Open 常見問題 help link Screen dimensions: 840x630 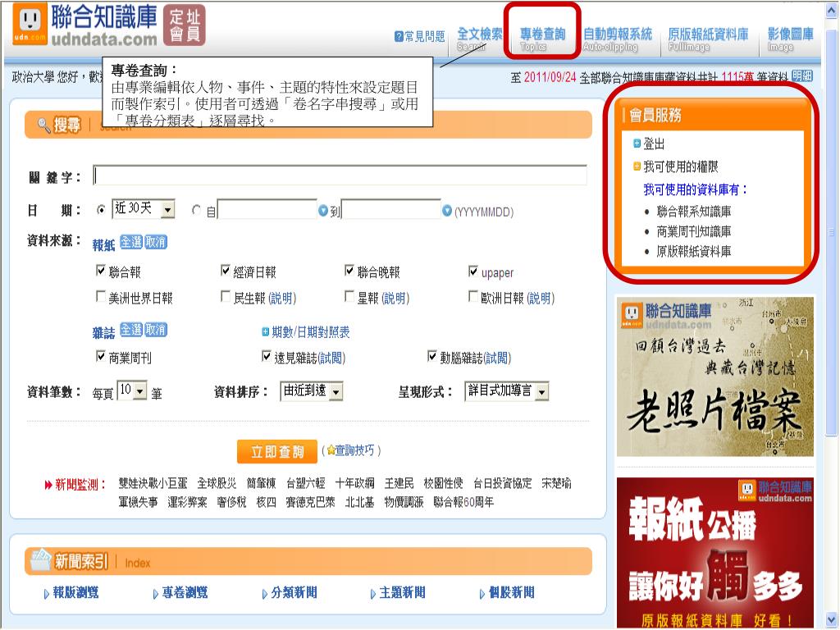424,36
